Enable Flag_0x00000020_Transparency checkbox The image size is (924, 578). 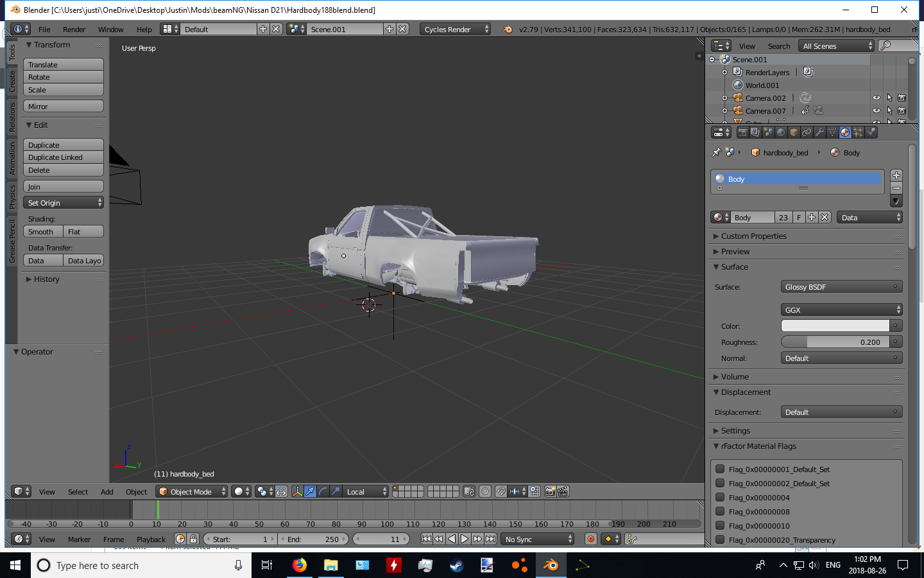[720, 539]
